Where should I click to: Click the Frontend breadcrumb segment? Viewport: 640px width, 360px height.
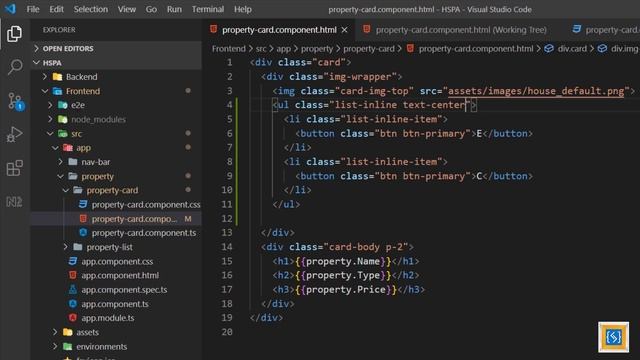click(229, 49)
